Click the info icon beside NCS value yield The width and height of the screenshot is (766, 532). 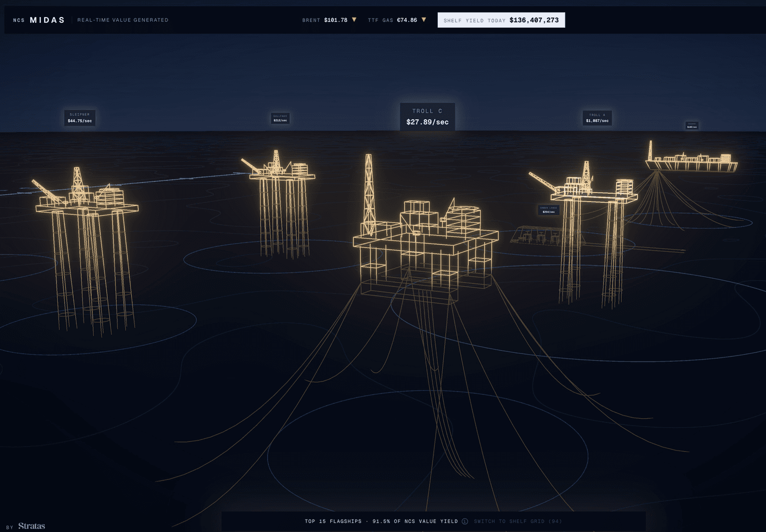pyautogui.click(x=465, y=521)
